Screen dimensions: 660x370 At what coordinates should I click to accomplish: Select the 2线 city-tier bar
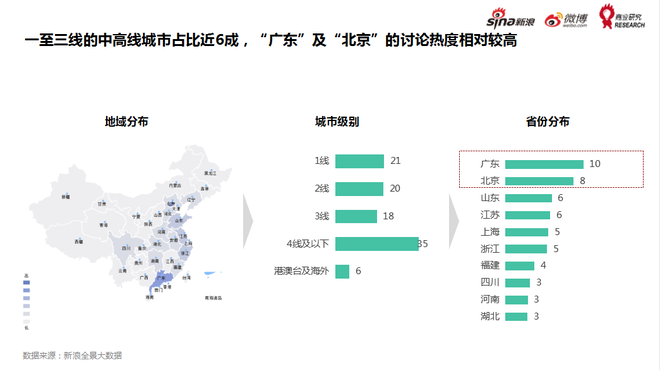[359, 189]
